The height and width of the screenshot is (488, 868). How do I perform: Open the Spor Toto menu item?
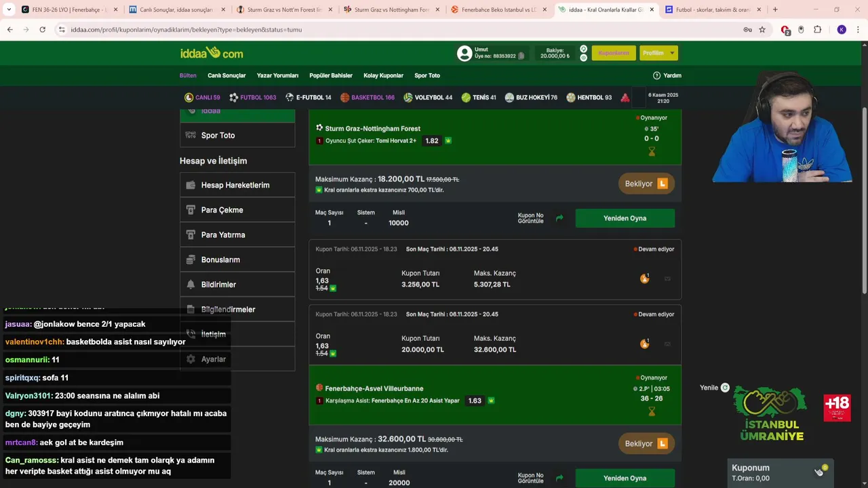427,75
